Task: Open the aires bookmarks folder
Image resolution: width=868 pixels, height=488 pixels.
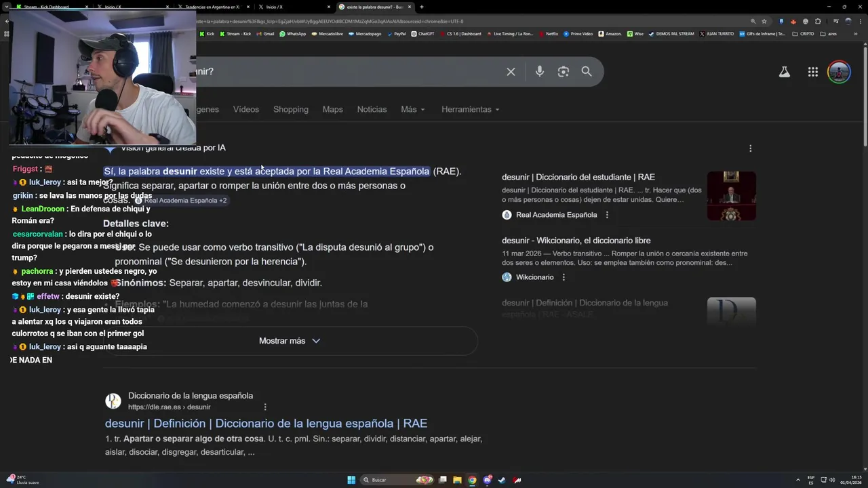Action: tap(829, 33)
